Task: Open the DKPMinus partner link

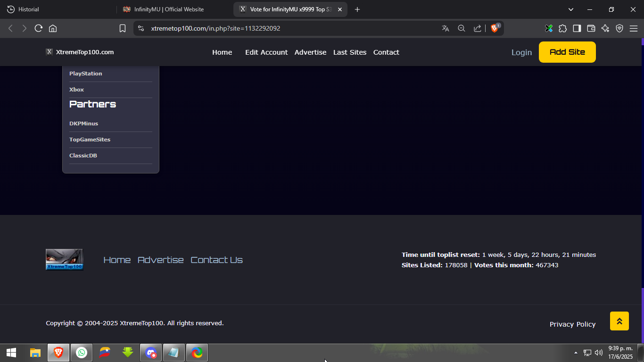Action: [x=84, y=123]
